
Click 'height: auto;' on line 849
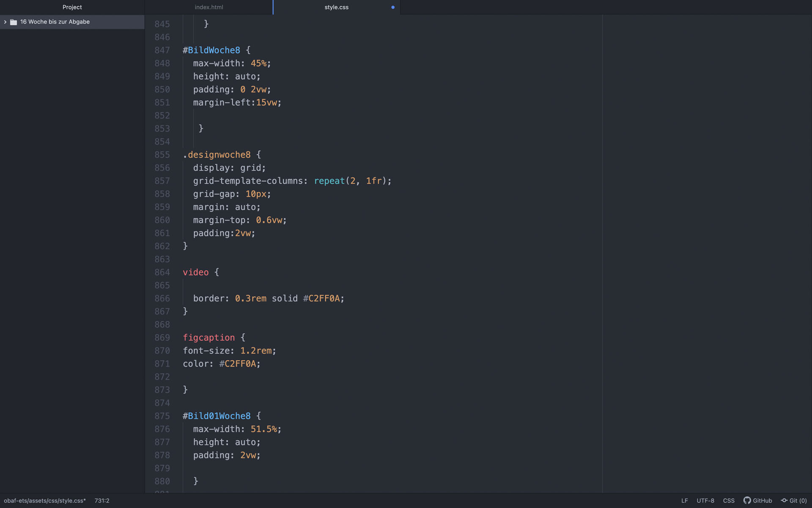tap(227, 77)
